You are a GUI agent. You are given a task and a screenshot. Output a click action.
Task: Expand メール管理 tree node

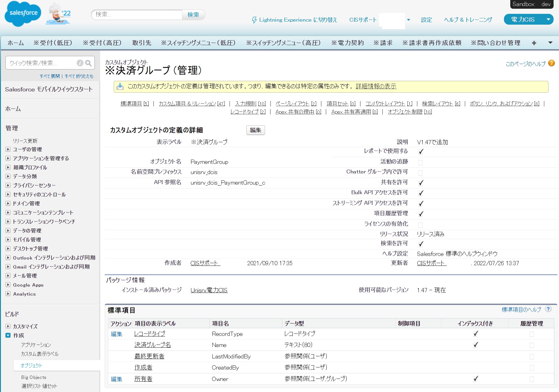(x=8, y=275)
